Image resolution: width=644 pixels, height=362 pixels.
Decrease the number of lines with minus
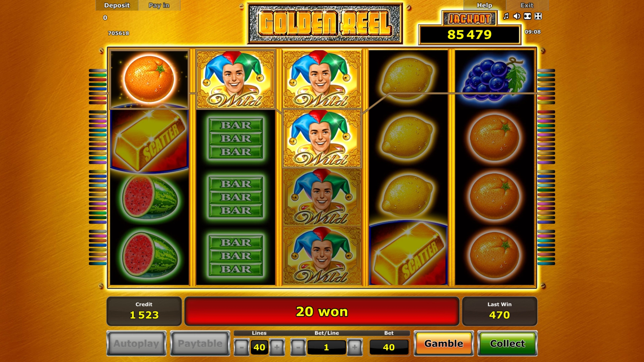[x=241, y=347]
